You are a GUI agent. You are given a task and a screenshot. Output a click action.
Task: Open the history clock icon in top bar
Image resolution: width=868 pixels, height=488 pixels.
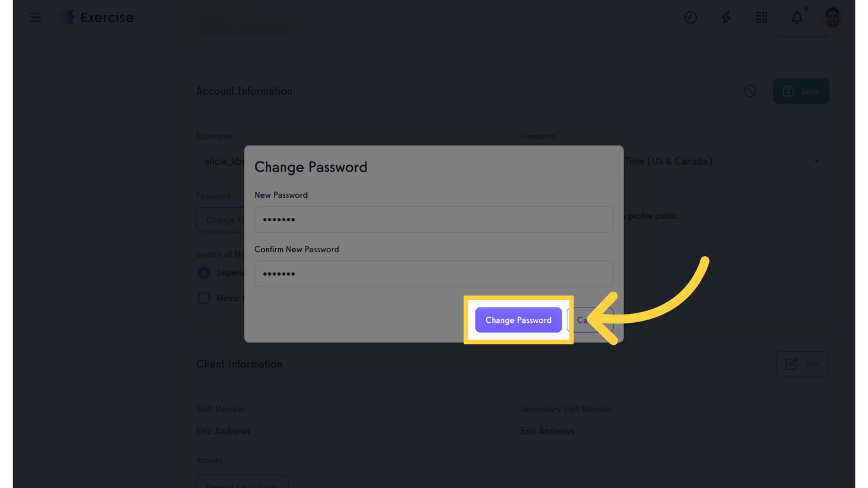click(x=691, y=17)
